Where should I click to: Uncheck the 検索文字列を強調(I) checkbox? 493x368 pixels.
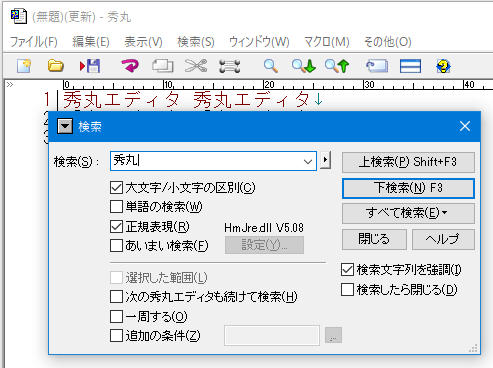pos(347,269)
